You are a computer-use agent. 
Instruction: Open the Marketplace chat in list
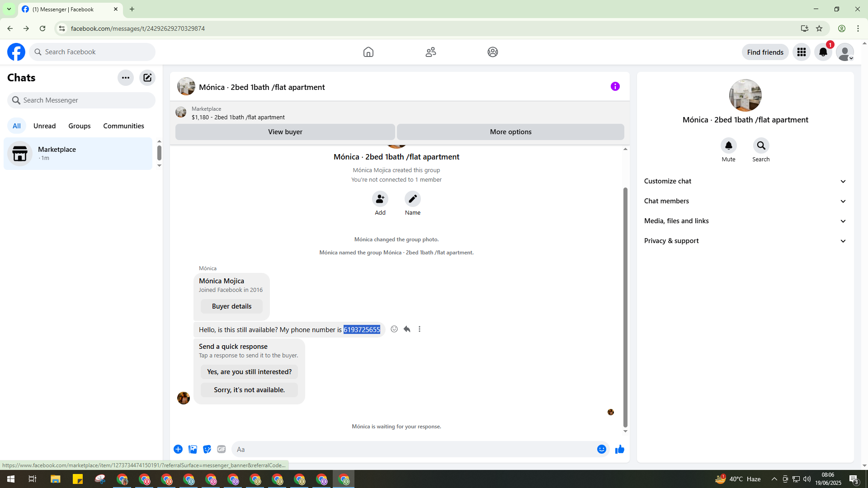click(78, 154)
